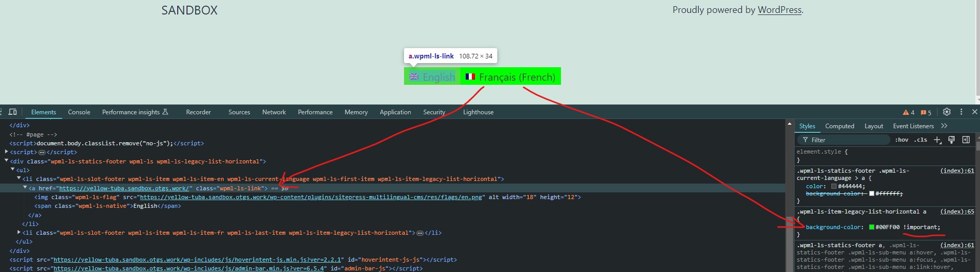Click the #00FF00 background-color value
980x272 pixels.
888,227
